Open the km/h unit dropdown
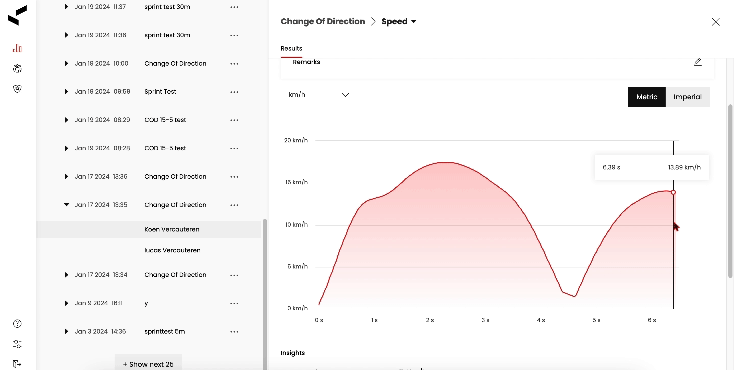This screenshot has width=734, height=370. (319, 95)
